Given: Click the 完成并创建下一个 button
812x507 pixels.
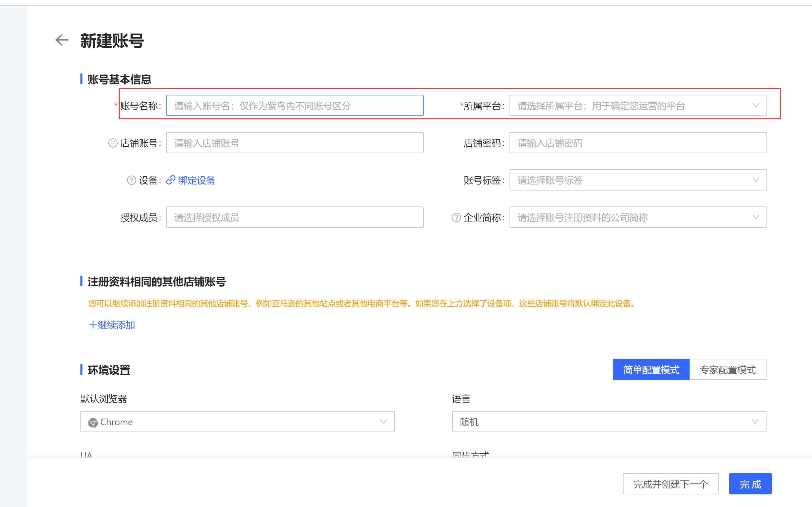Looking at the screenshot, I should click(670, 484).
